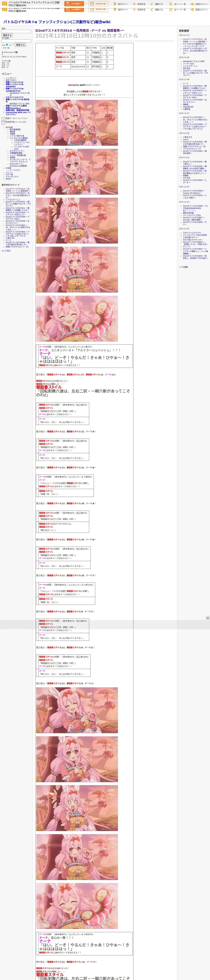Screen dimensions: 210x980
Task: Open カオスバトルロイヤル in left menu
Action: [x=15, y=97]
